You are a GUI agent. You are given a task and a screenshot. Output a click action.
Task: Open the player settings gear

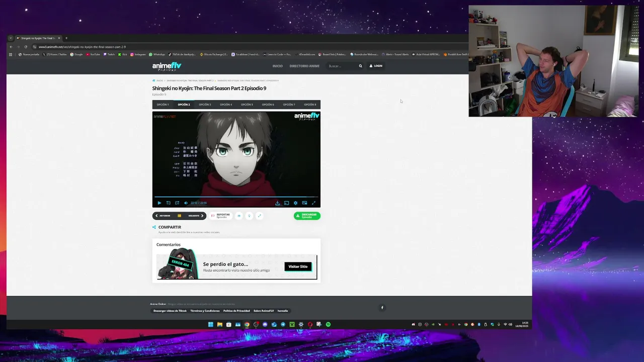(x=295, y=203)
